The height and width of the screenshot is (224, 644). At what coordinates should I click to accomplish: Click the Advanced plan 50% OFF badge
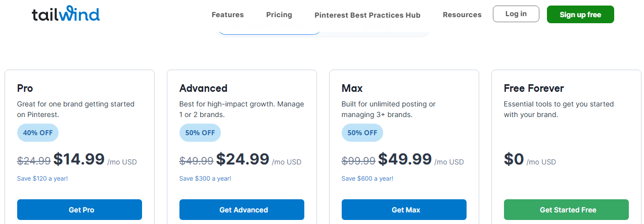[200, 133]
